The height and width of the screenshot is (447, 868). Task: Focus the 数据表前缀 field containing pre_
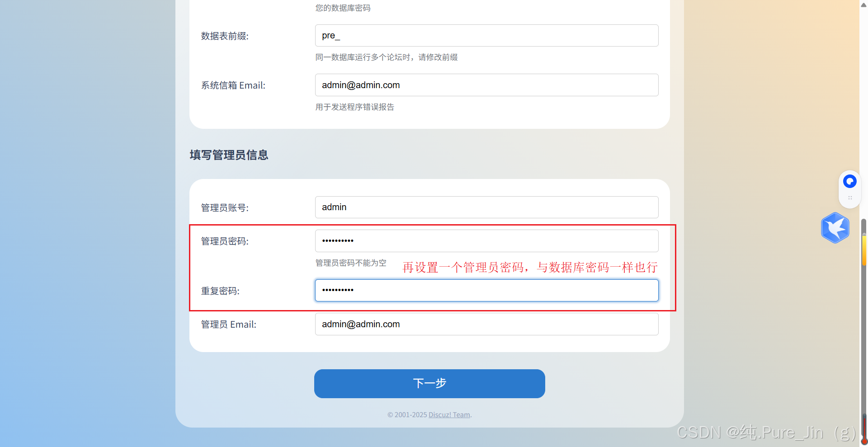[486, 36]
